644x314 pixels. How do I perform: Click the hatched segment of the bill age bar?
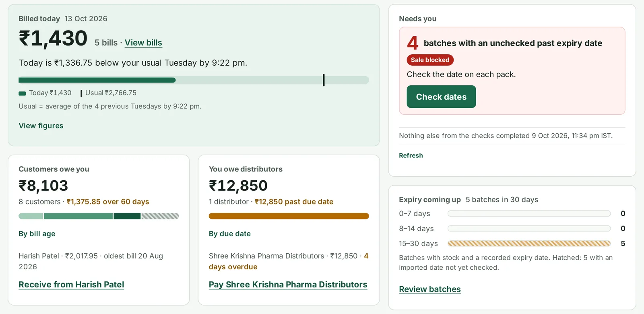(x=160, y=216)
